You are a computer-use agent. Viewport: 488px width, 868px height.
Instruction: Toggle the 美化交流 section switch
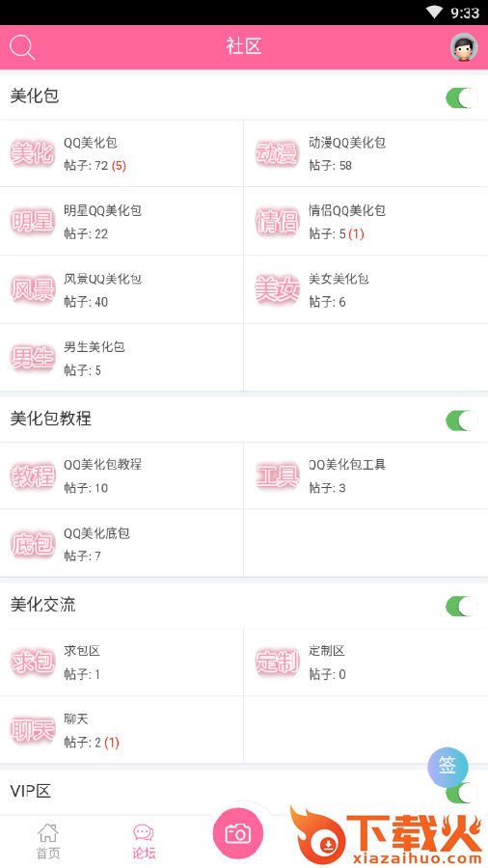(461, 607)
